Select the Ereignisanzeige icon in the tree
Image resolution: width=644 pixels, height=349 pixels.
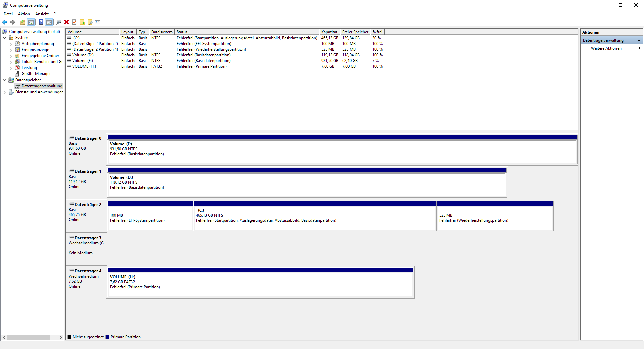point(17,50)
